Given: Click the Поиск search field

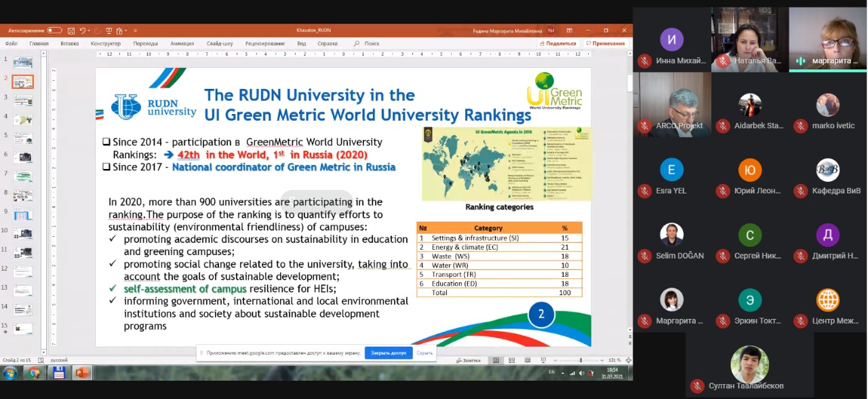Looking at the screenshot, I should click(x=367, y=43).
